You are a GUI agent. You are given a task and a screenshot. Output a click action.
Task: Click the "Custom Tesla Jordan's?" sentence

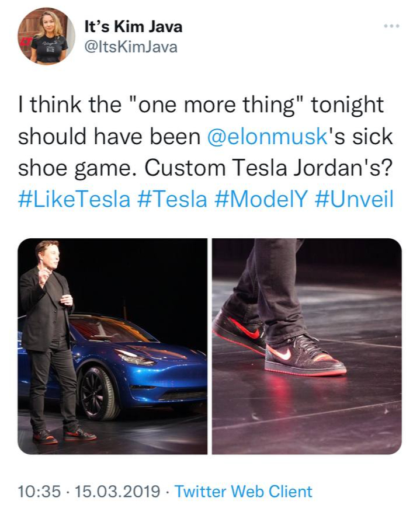[268, 168]
